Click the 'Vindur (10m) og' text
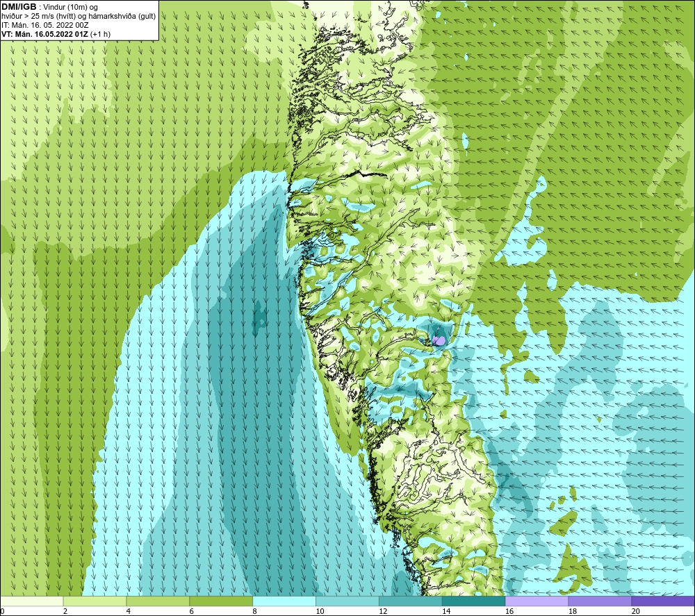This screenshot has height=616, width=695. [x=70, y=8]
